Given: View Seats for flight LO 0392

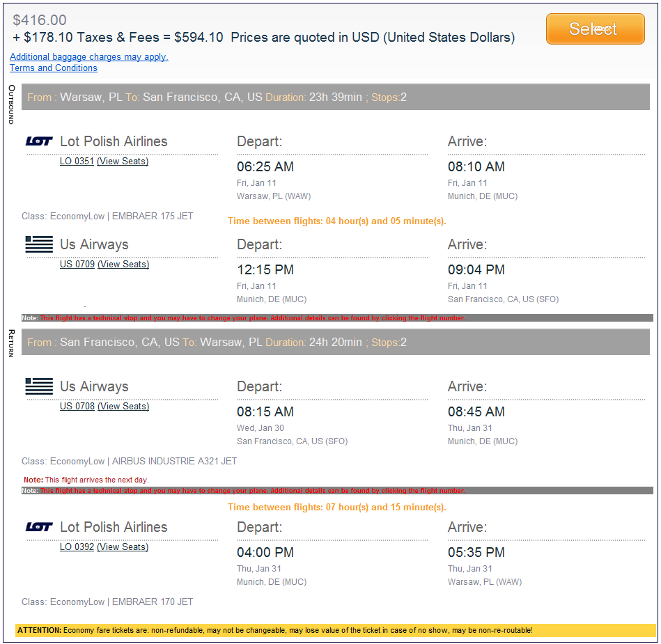Looking at the screenshot, I should (x=123, y=547).
